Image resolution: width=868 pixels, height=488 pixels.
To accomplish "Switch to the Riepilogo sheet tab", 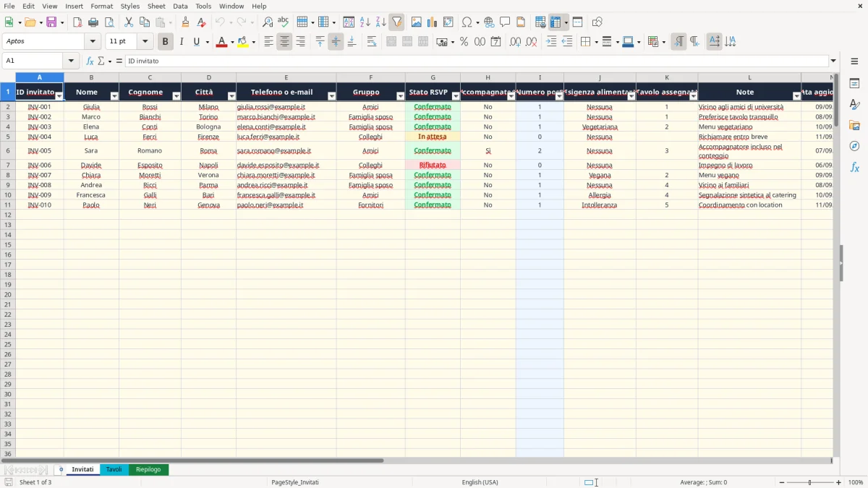I will point(148,469).
